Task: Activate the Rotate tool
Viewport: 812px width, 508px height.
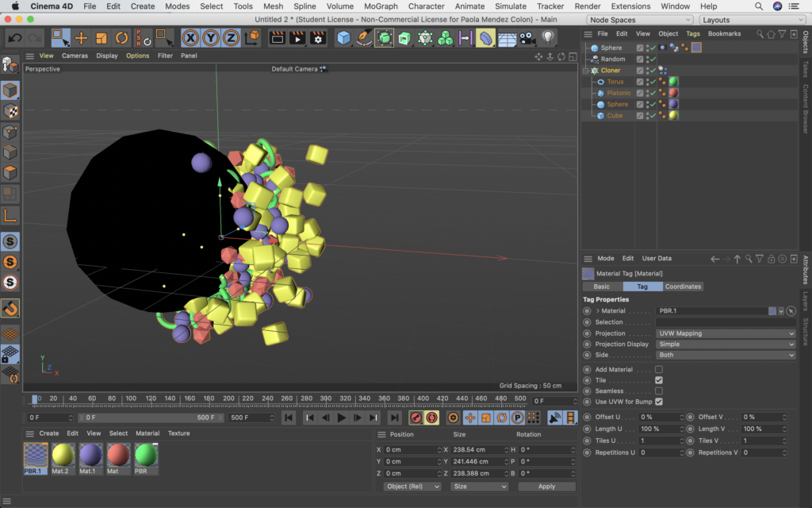Action: point(121,37)
